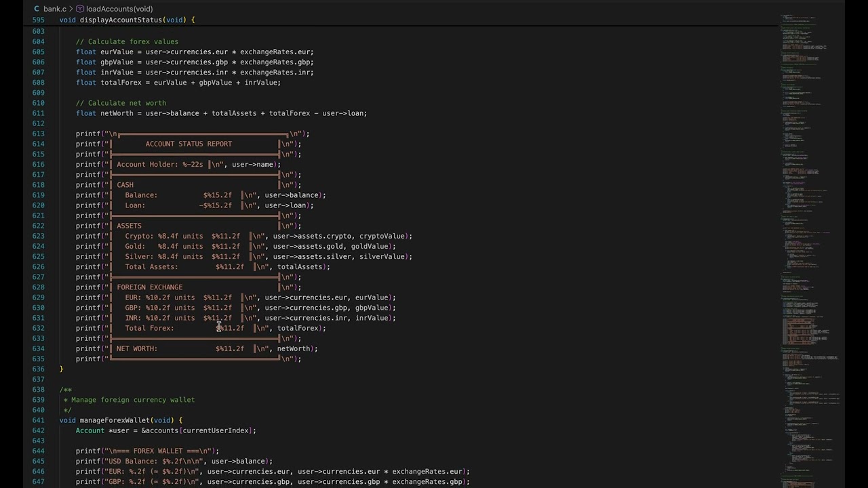Click 'inrValue' declaration on line 607
The width and height of the screenshot is (868, 488).
click(x=117, y=72)
